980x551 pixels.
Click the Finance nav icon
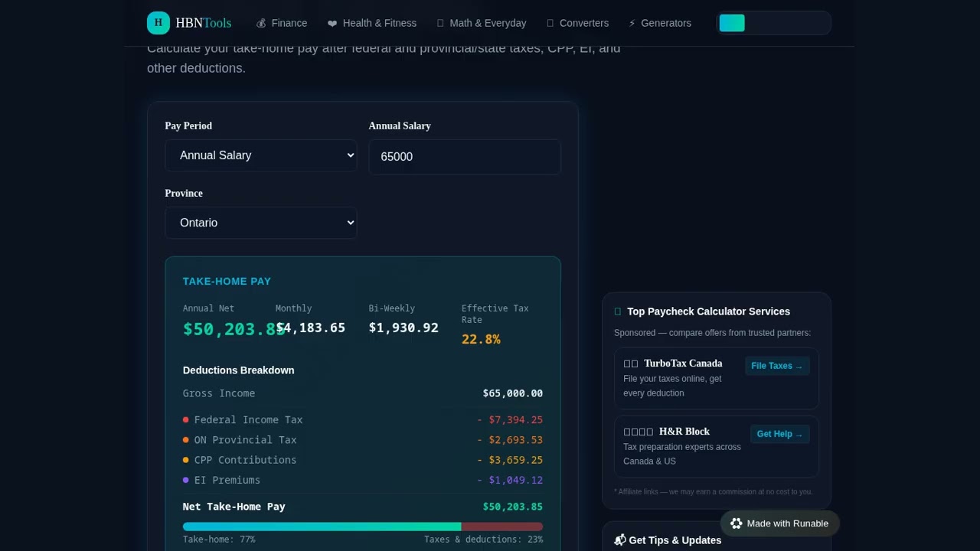(261, 24)
